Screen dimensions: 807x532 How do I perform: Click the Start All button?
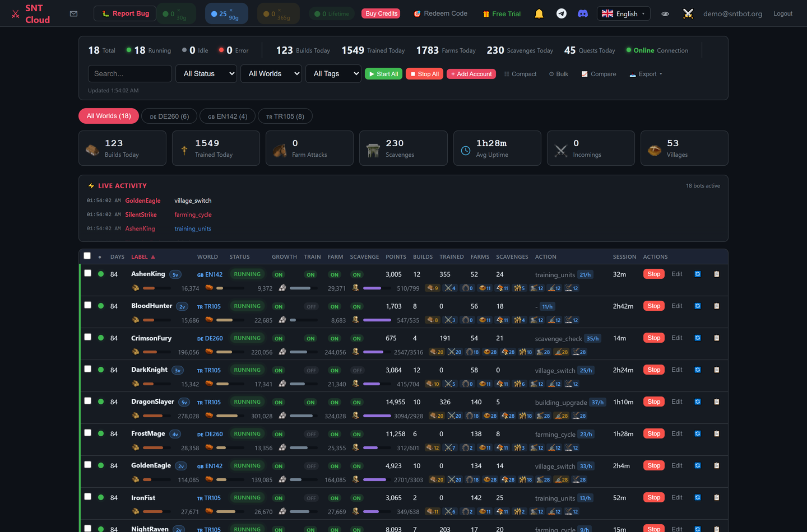point(383,74)
